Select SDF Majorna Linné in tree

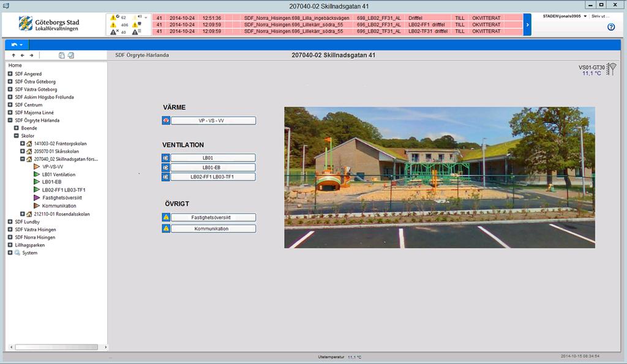(x=34, y=113)
